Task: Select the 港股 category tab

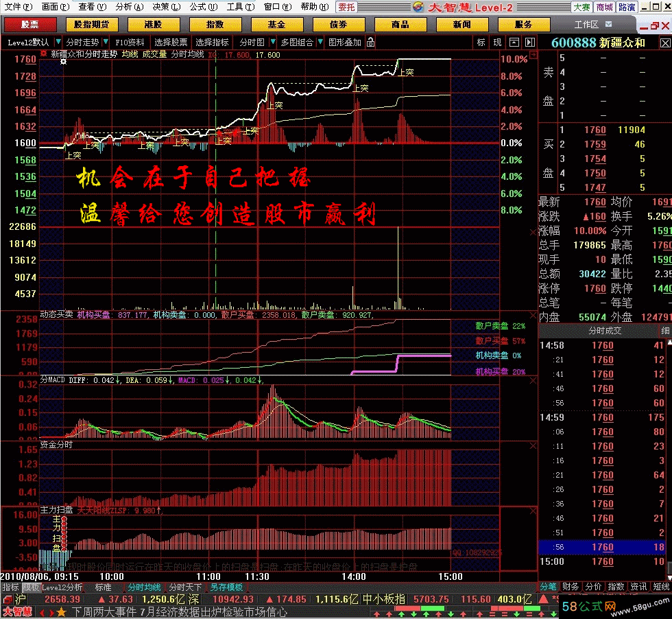Action: (153, 25)
